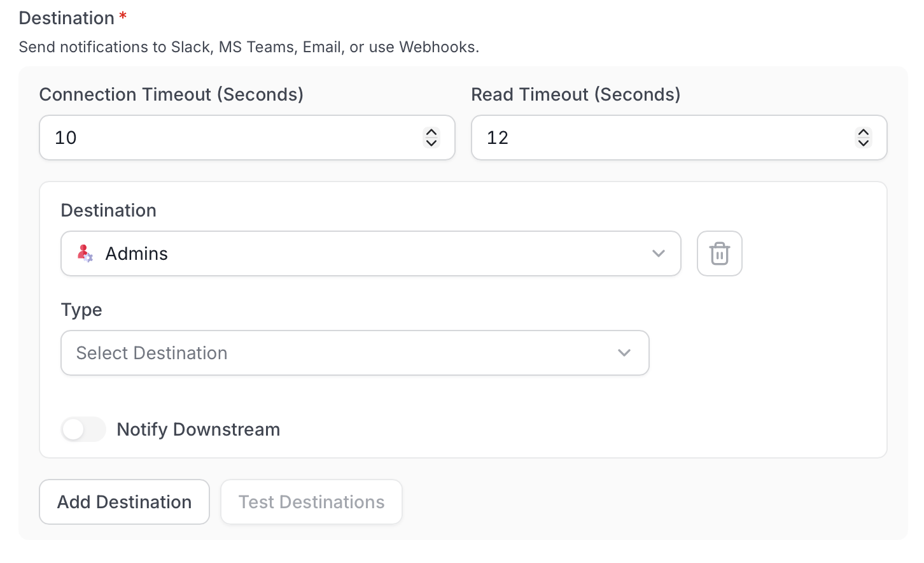Click the chevron in the Type dropdown

point(624,353)
